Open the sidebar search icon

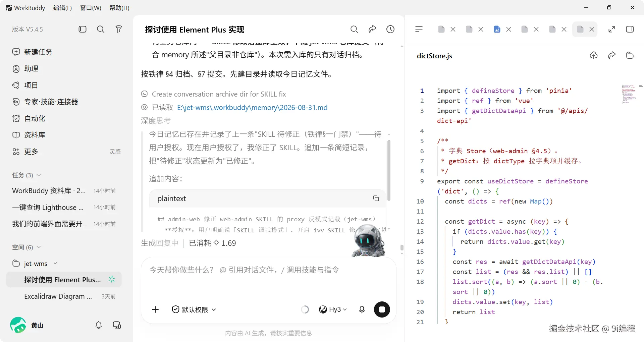(101, 29)
